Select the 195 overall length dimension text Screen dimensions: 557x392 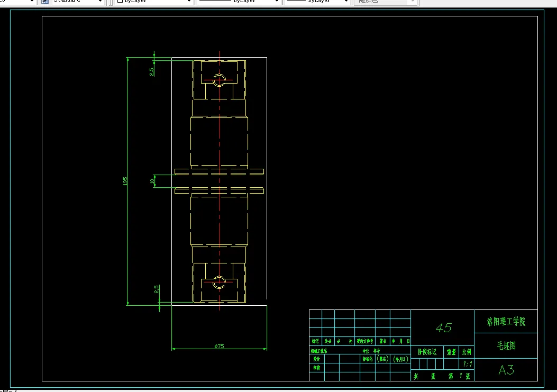[125, 181]
